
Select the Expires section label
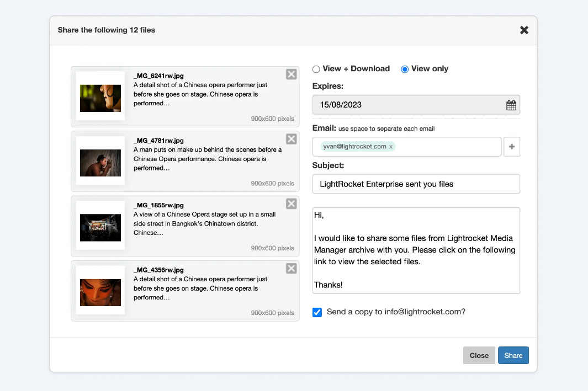pyautogui.click(x=327, y=87)
